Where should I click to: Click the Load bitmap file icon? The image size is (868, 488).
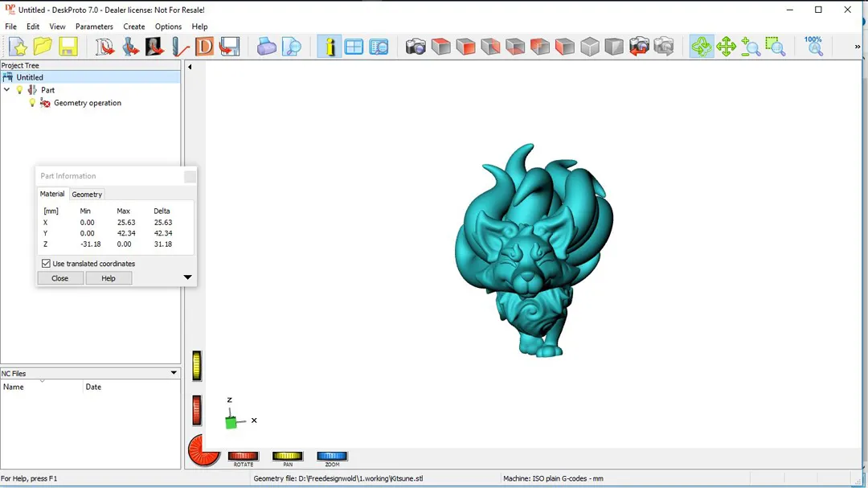point(154,47)
